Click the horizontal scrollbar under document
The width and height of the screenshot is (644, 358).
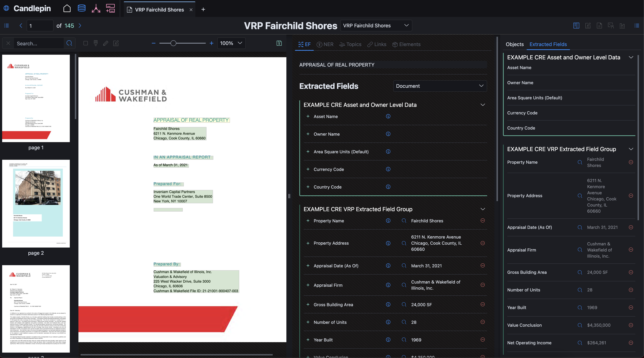(x=176, y=355)
